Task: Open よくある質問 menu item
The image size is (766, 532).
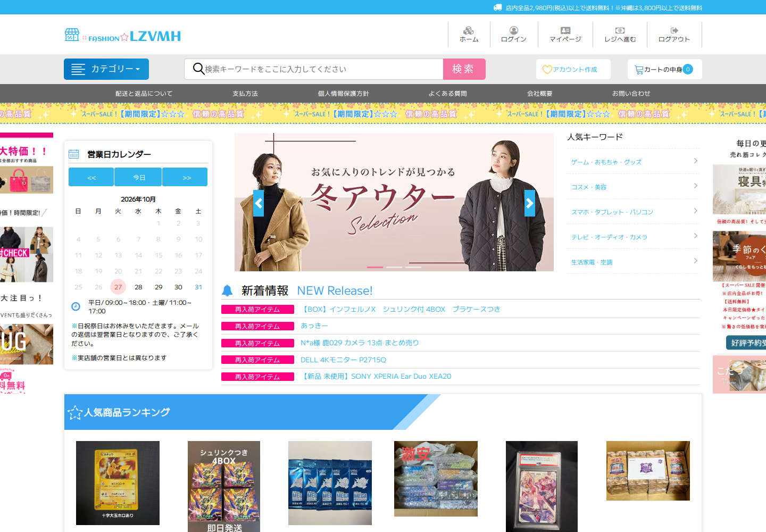Action: [448, 94]
